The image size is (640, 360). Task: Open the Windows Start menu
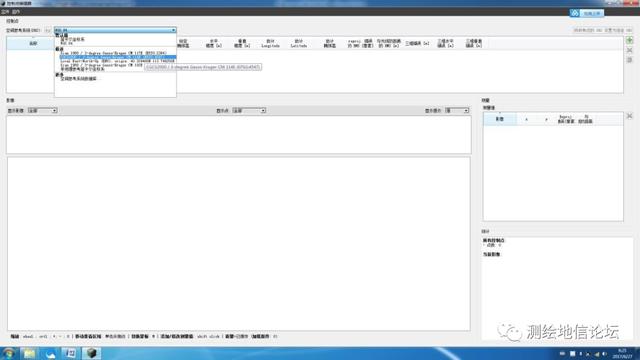point(8,353)
